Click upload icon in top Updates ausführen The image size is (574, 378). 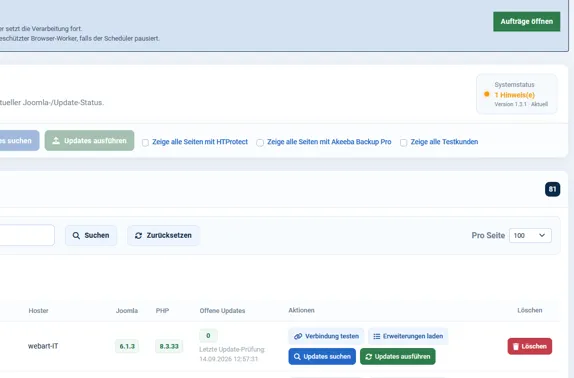[56, 141]
